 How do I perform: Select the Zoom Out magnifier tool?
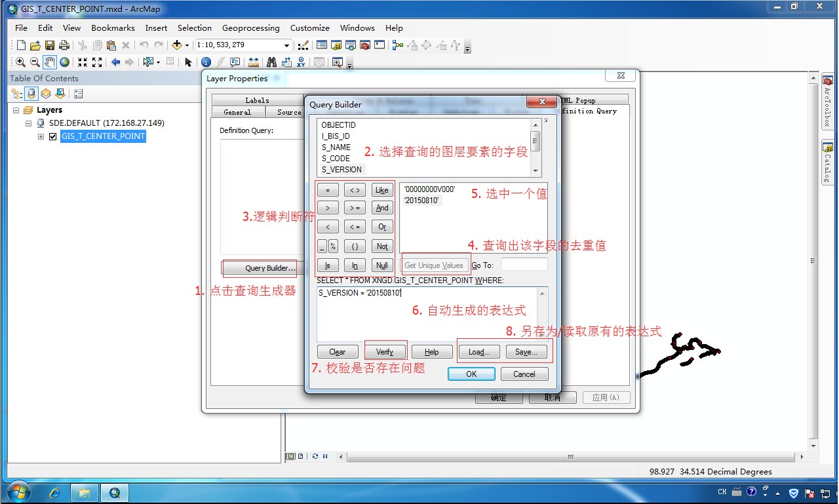click(35, 62)
